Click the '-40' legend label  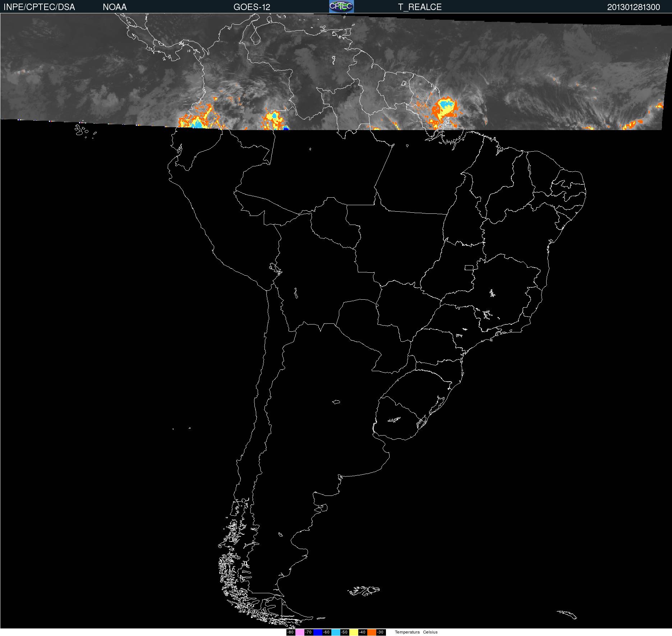pyautogui.click(x=362, y=632)
